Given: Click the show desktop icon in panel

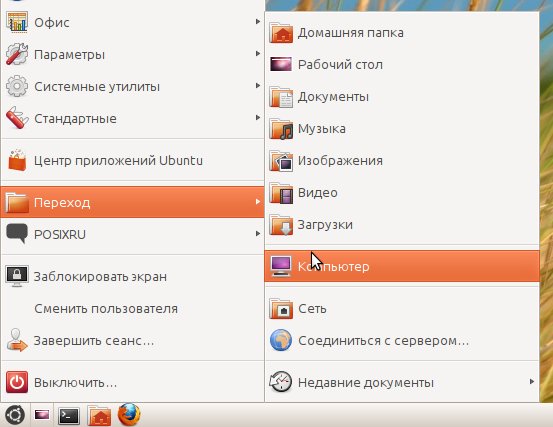Looking at the screenshot, I should (42, 415).
